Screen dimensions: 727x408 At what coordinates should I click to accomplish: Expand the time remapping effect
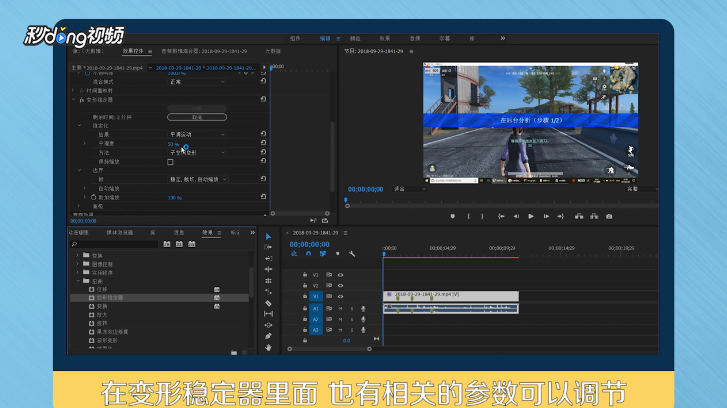[73, 90]
